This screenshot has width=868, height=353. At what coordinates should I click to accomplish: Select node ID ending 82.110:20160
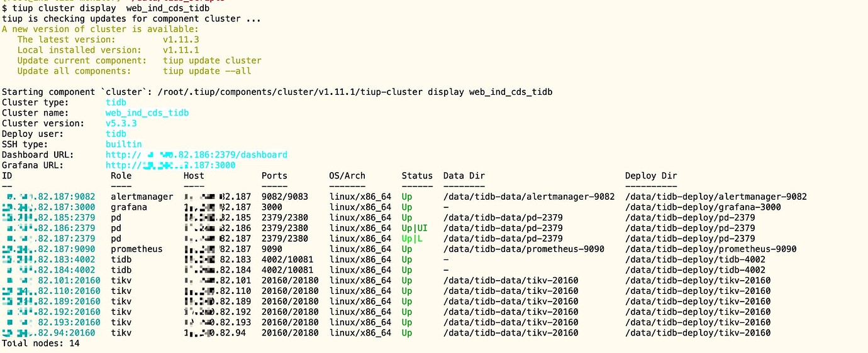[52, 291]
